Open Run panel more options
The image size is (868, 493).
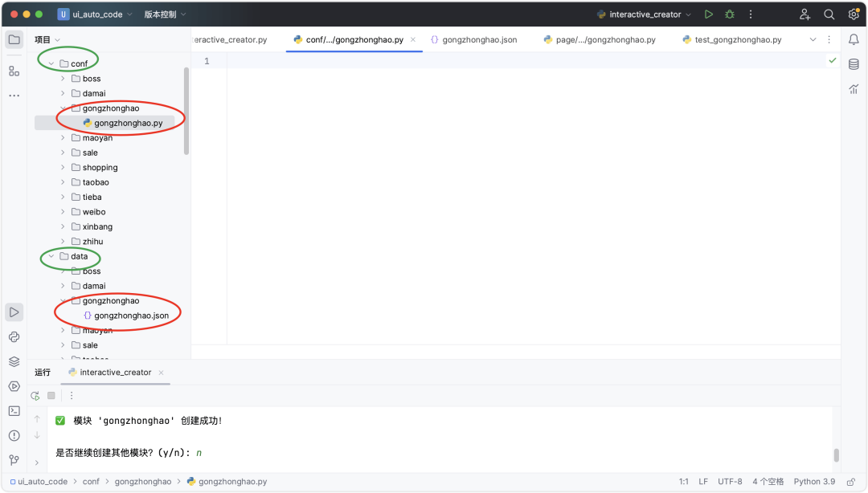tap(72, 396)
